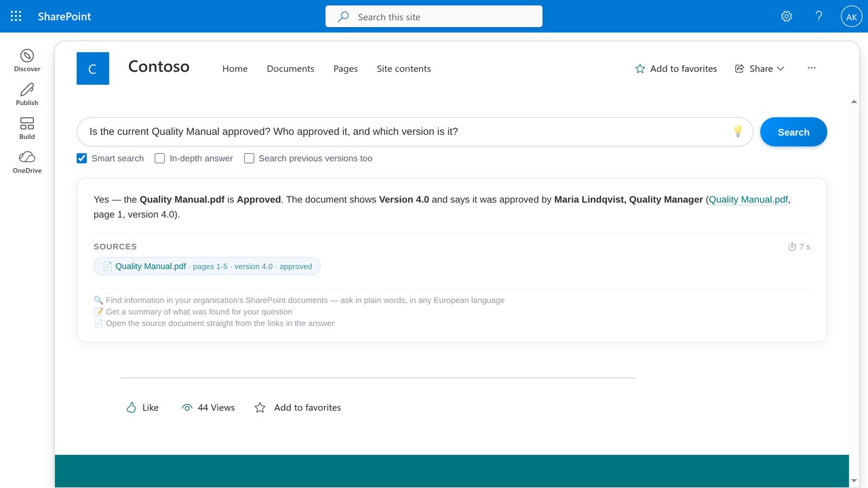This screenshot has height=488, width=868.
Task: Click the lightbulb icon in the question box
Action: tap(738, 131)
